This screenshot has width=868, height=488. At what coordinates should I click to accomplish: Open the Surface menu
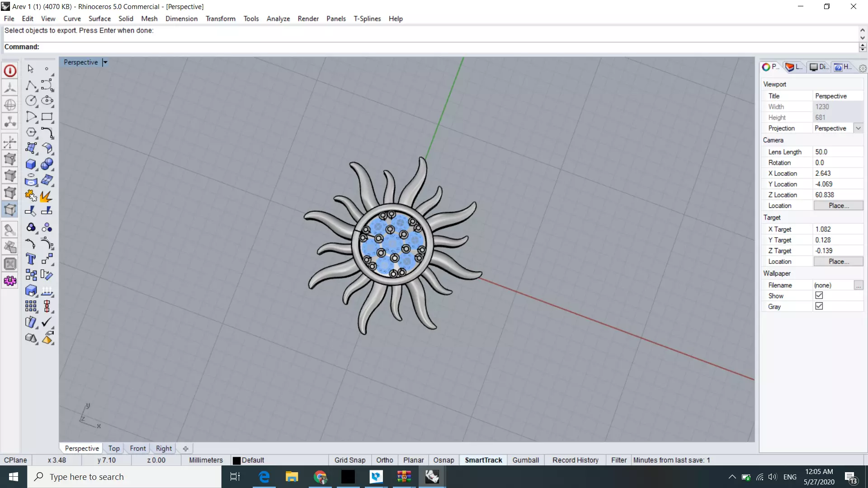(x=99, y=19)
